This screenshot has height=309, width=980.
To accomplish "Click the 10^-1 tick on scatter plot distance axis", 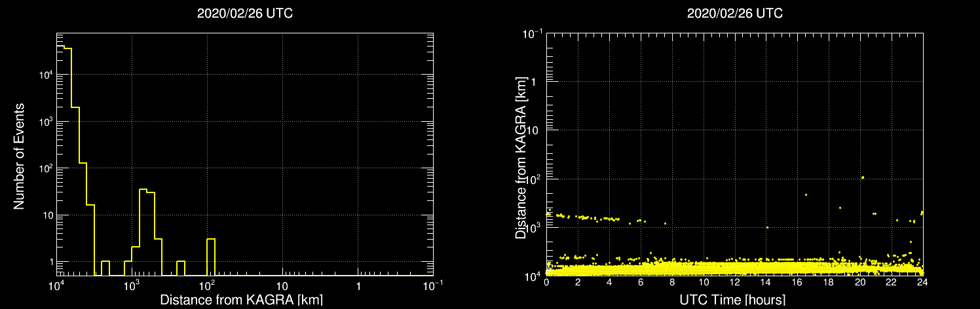I will tap(533, 32).
